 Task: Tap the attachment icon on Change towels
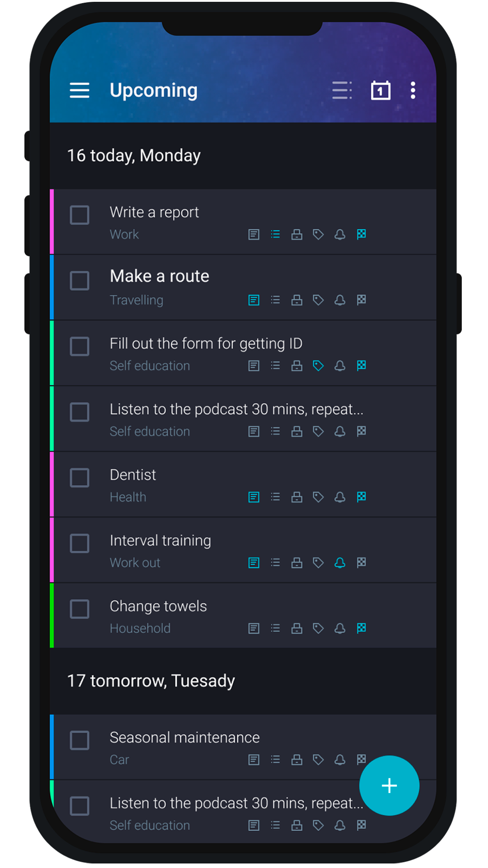pyautogui.click(x=297, y=628)
